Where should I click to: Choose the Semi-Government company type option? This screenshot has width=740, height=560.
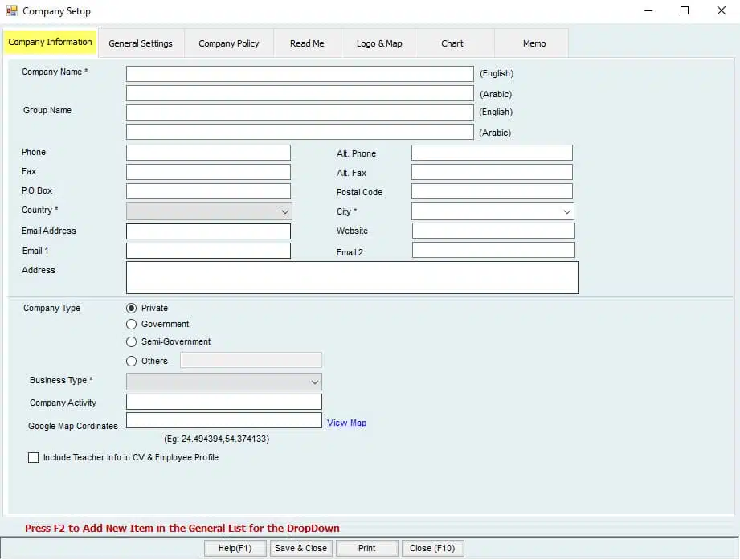coord(132,342)
